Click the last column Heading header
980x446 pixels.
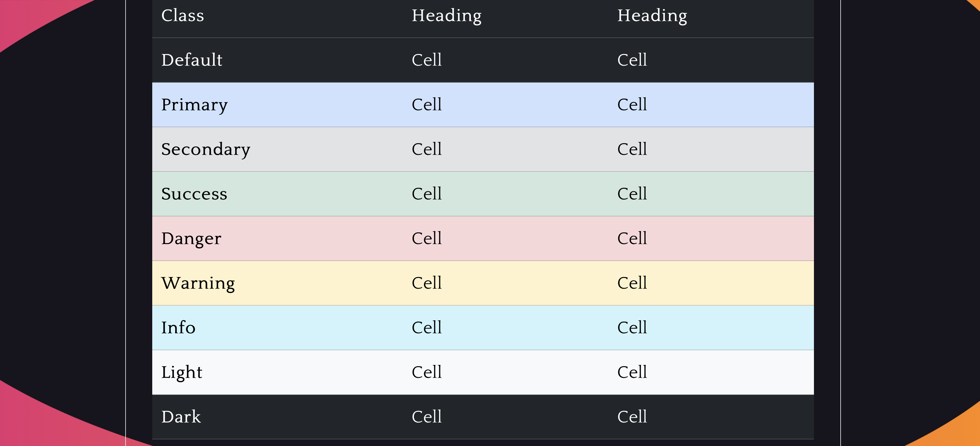pos(652,16)
